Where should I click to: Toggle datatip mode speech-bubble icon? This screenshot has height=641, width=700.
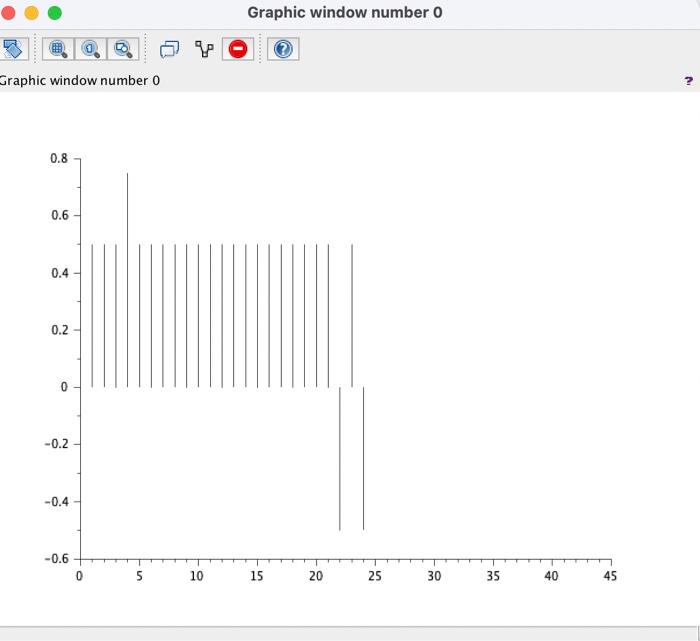169,49
